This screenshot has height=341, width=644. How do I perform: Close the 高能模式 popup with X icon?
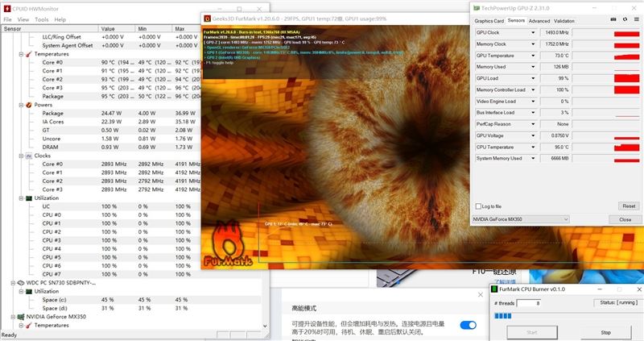coord(481,294)
